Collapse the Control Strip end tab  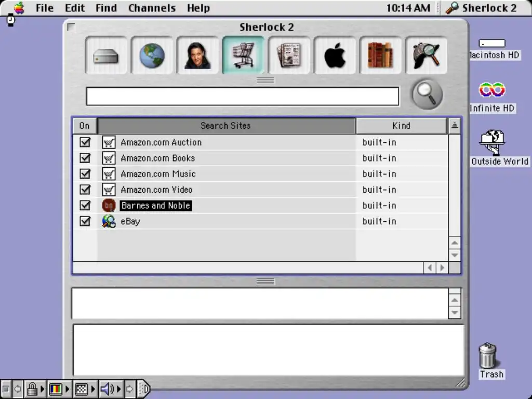click(x=144, y=389)
